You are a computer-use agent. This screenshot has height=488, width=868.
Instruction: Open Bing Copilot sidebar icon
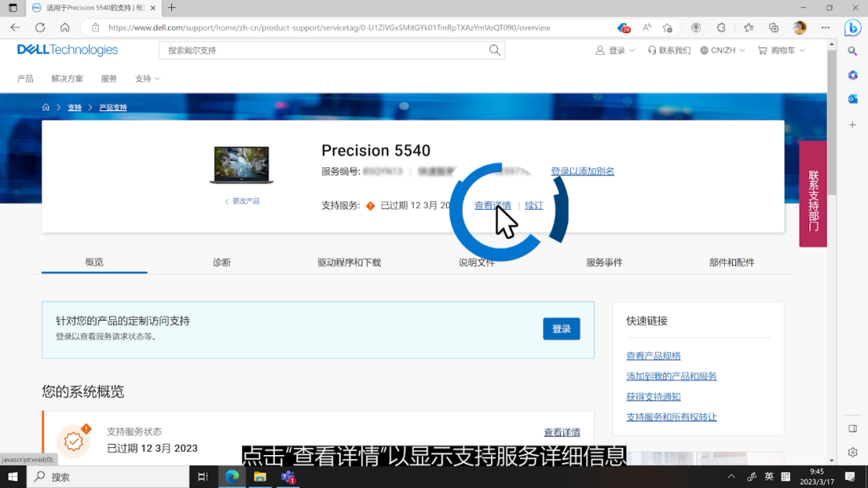pos(852,27)
